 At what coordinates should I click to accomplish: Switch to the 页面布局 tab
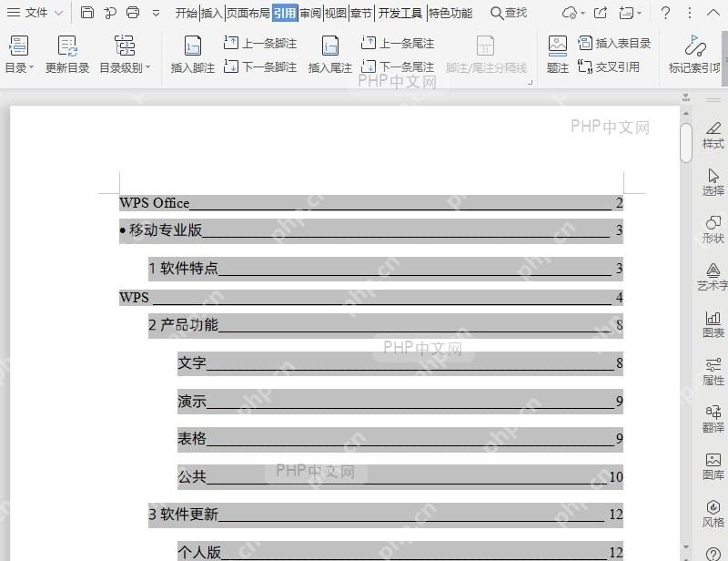tap(248, 13)
